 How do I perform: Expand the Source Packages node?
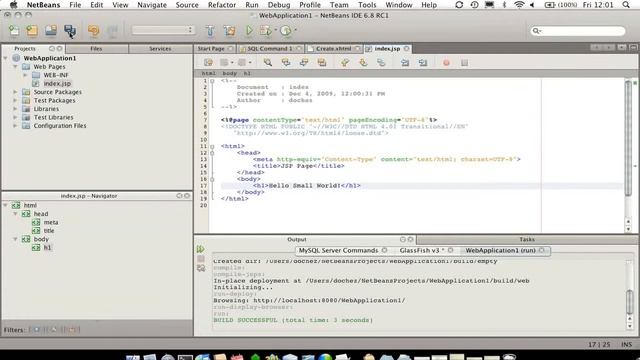coord(15,92)
